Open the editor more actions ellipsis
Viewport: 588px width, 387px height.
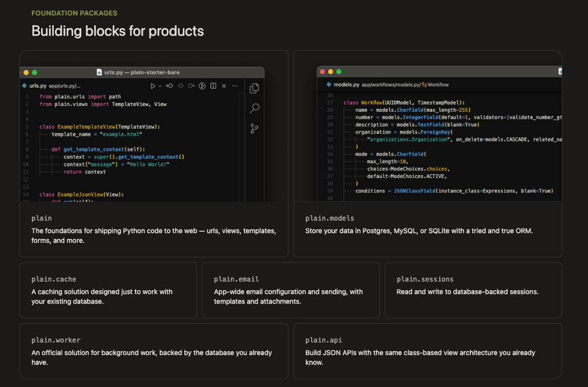pos(235,86)
